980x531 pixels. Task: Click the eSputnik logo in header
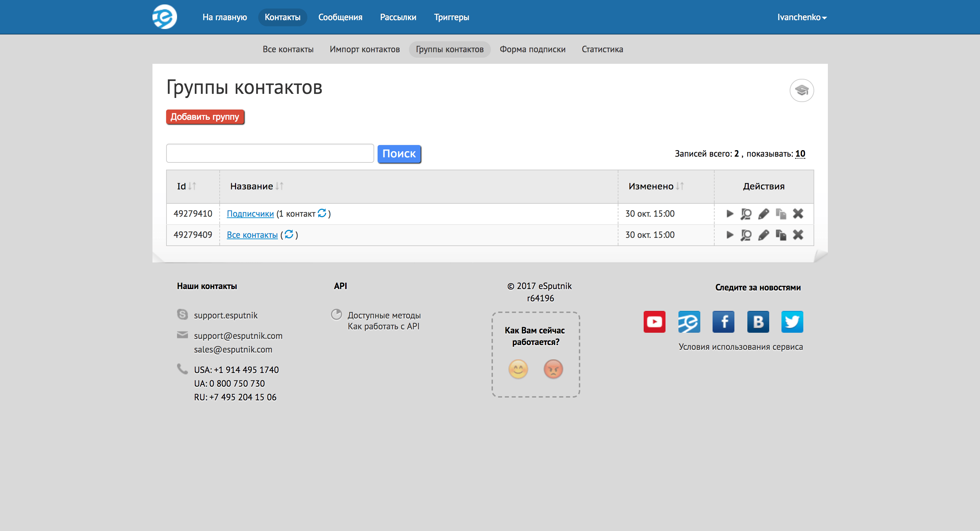click(x=164, y=17)
